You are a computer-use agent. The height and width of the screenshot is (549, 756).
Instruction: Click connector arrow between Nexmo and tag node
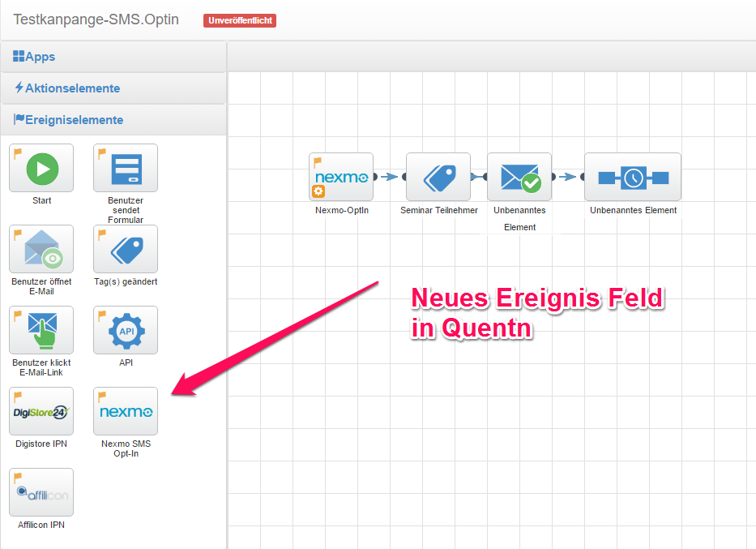click(390, 177)
